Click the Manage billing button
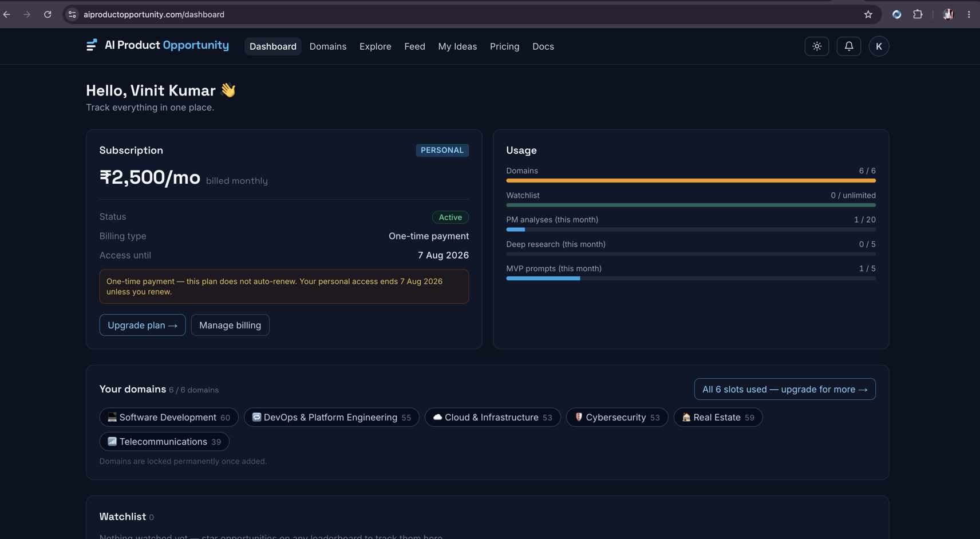Image resolution: width=980 pixels, height=539 pixels. pos(230,325)
